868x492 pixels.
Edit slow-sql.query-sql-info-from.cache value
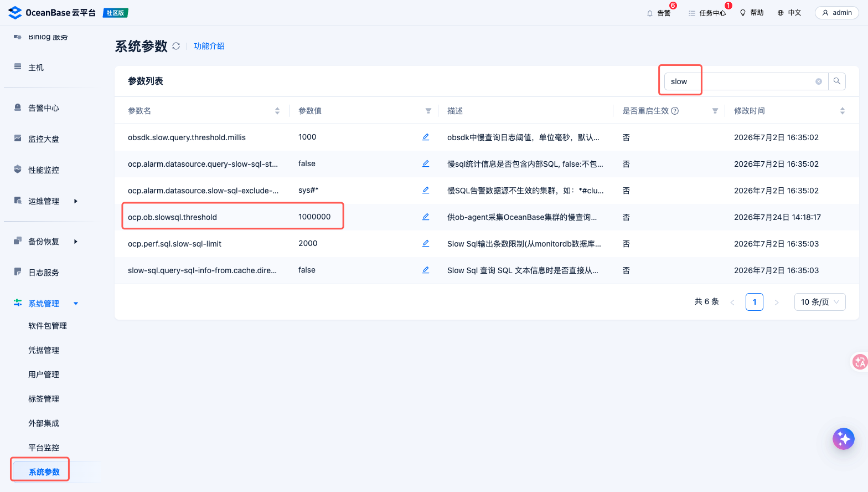[x=426, y=270]
